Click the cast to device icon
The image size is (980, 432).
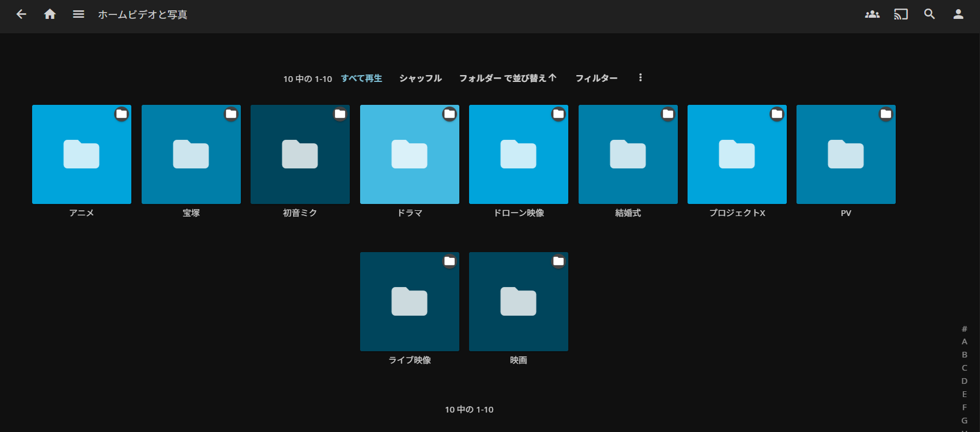[901, 14]
